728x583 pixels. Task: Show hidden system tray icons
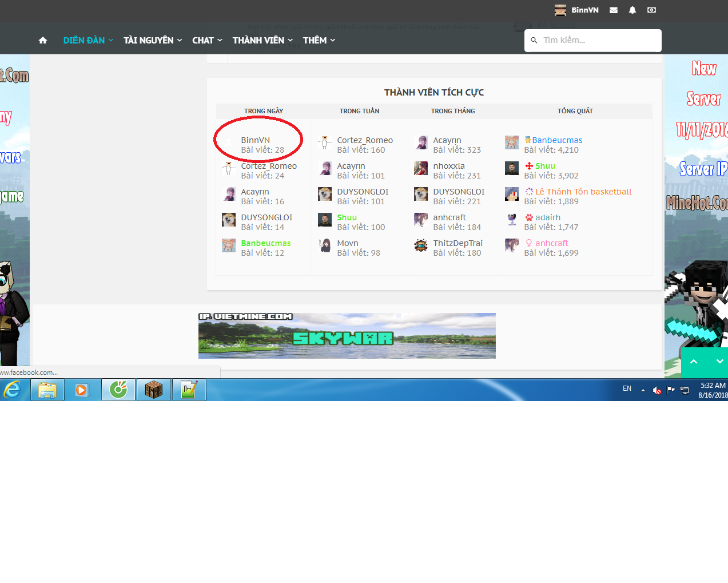coord(643,390)
